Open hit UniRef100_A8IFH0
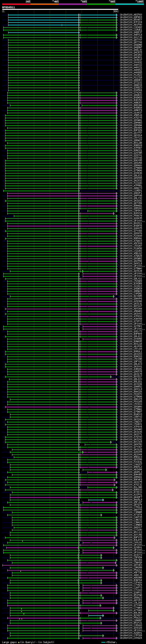146x644 pixels. click(131, 25)
